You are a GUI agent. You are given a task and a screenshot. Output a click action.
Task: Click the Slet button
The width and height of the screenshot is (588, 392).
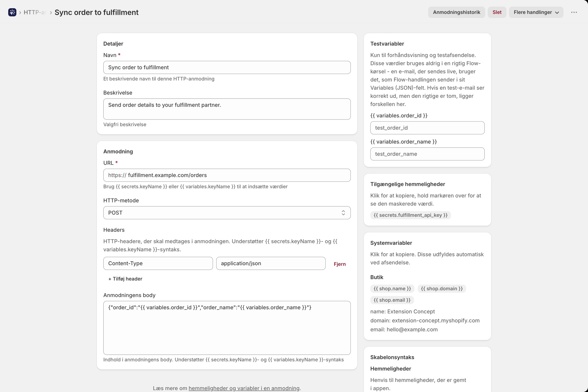pos(497,12)
